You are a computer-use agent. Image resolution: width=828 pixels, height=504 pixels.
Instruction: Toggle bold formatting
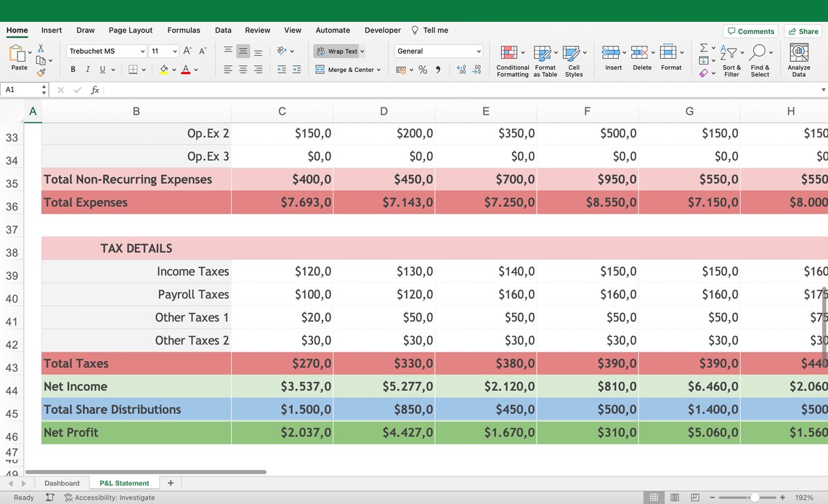point(72,69)
